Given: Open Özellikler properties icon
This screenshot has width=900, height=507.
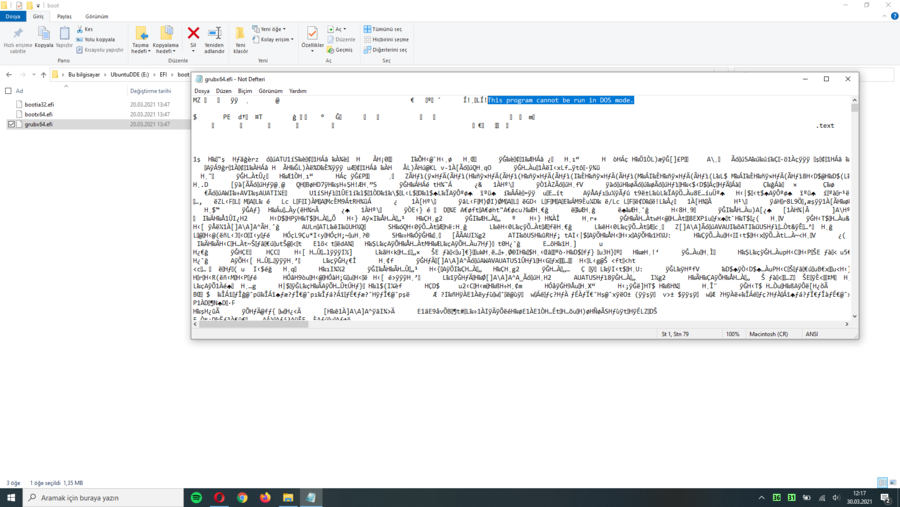Looking at the screenshot, I should [x=312, y=33].
